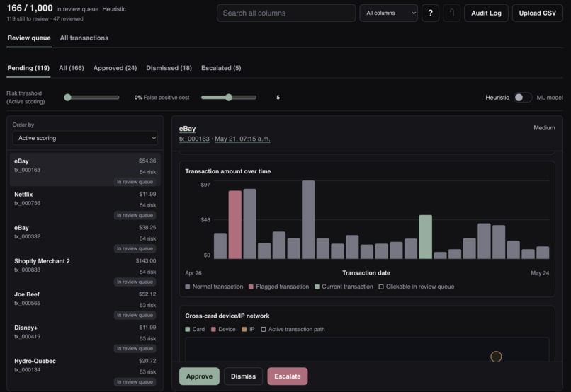Click the May 24 axis label
This screenshot has width=571, height=392.
tap(540, 273)
